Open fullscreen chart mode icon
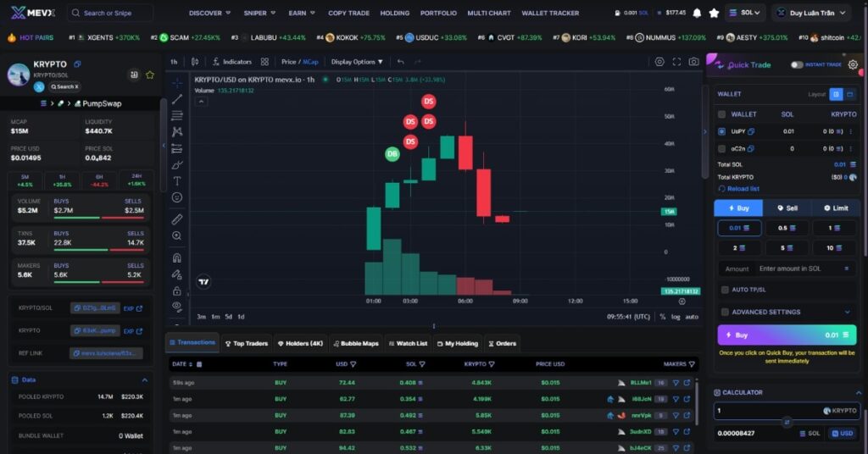The image size is (868, 454). click(676, 62)
